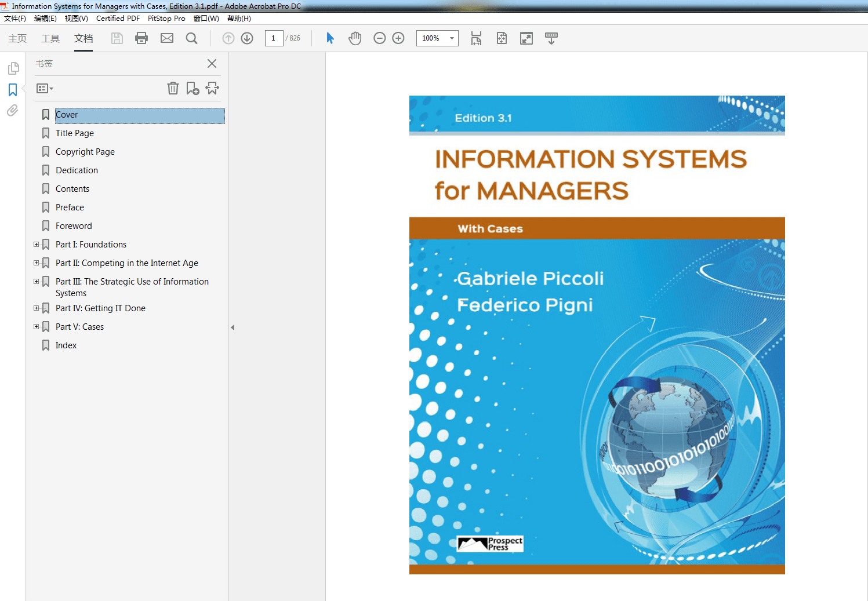Start a search with the magnifier icon
The height and width of the screenshot is (601, 868).
pyautogui.click(x=191, y=38)
